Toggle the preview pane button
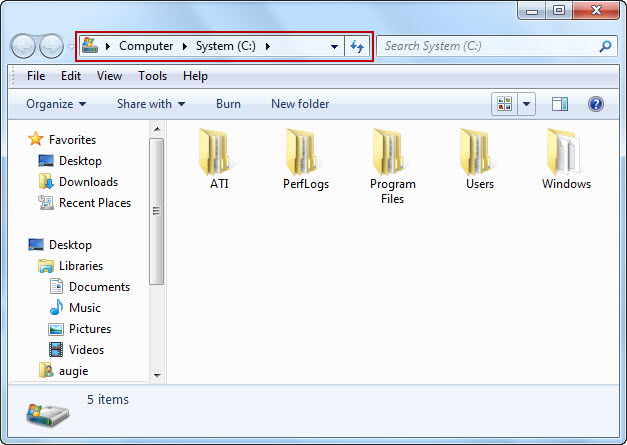This screenshot has height=445, width=627. tap(560, 104)
